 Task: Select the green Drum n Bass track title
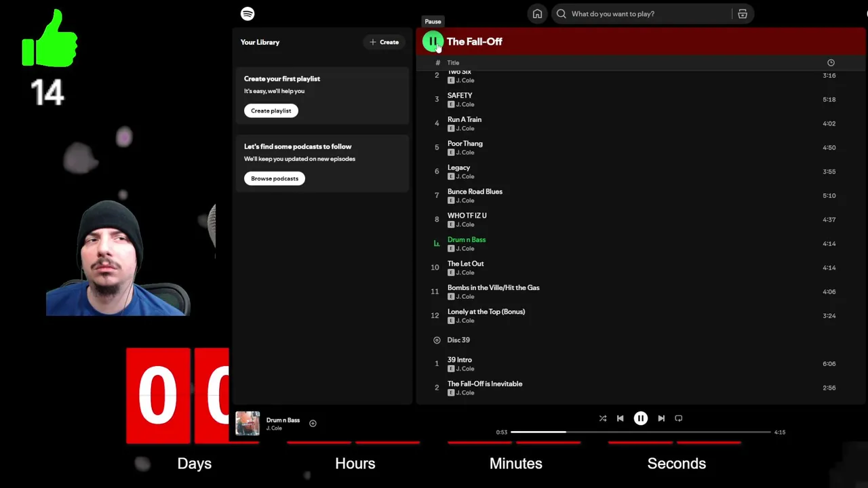pyautogui.click(x=467, y=240)
